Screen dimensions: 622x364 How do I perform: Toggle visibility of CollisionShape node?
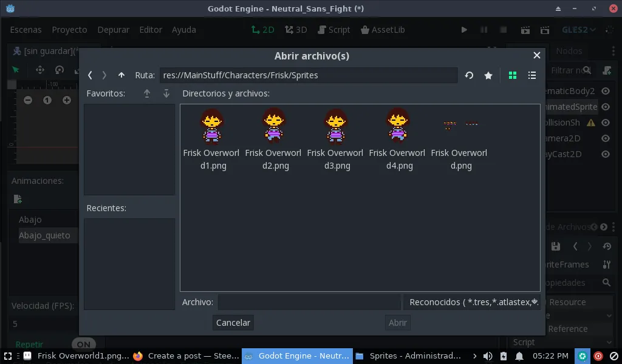pos(606,123)
